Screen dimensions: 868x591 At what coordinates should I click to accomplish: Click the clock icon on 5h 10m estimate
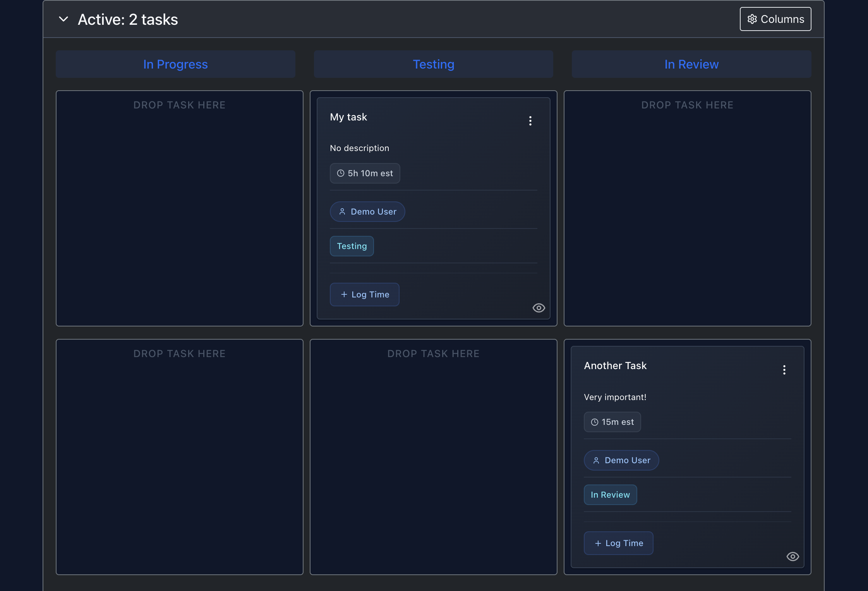[340, 173]
